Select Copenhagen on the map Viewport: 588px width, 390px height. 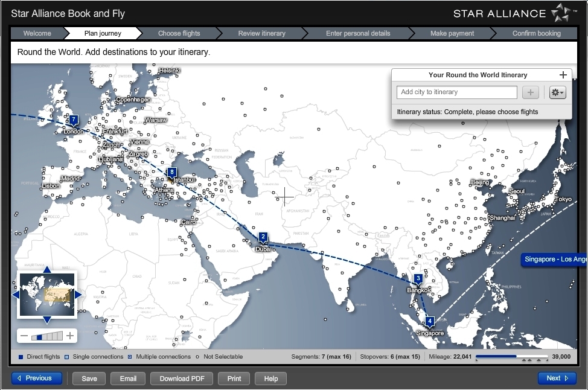pyautogui.click(x=133, y=100)
